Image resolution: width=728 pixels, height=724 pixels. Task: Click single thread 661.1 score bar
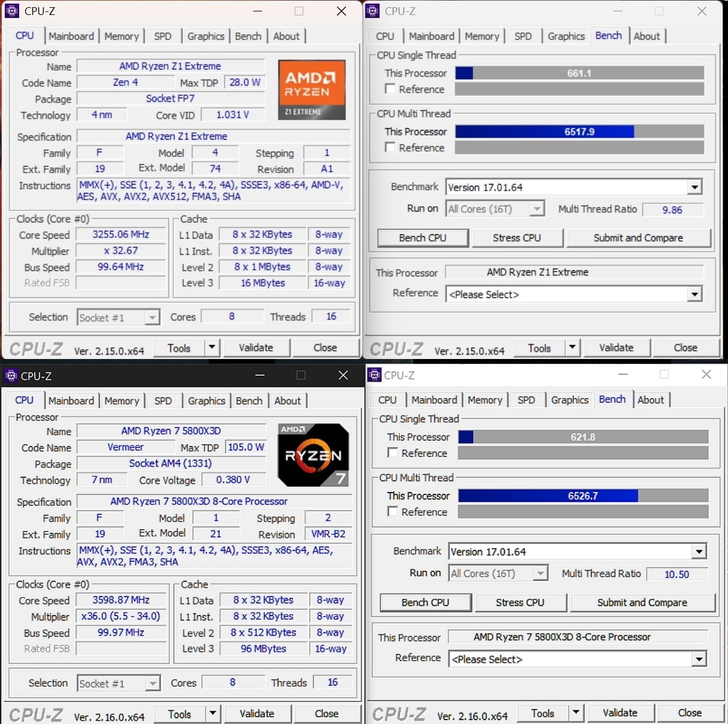click(579, 73)
